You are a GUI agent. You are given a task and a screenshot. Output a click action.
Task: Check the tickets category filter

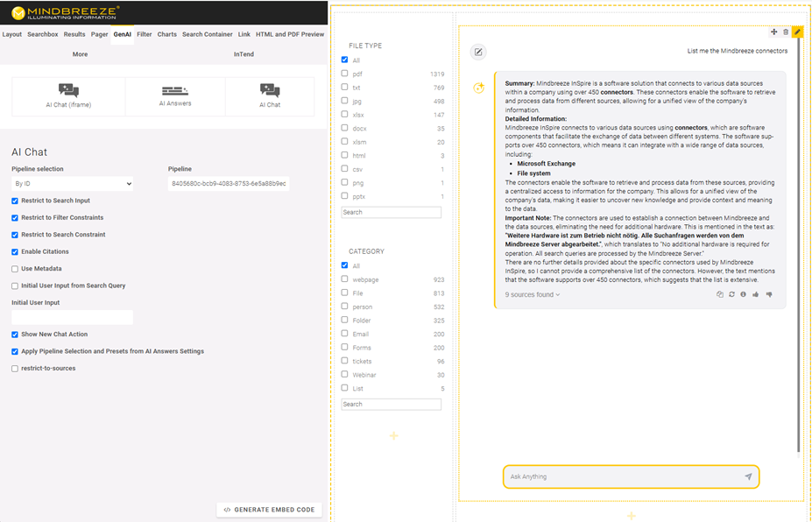[x=344, y=361]
